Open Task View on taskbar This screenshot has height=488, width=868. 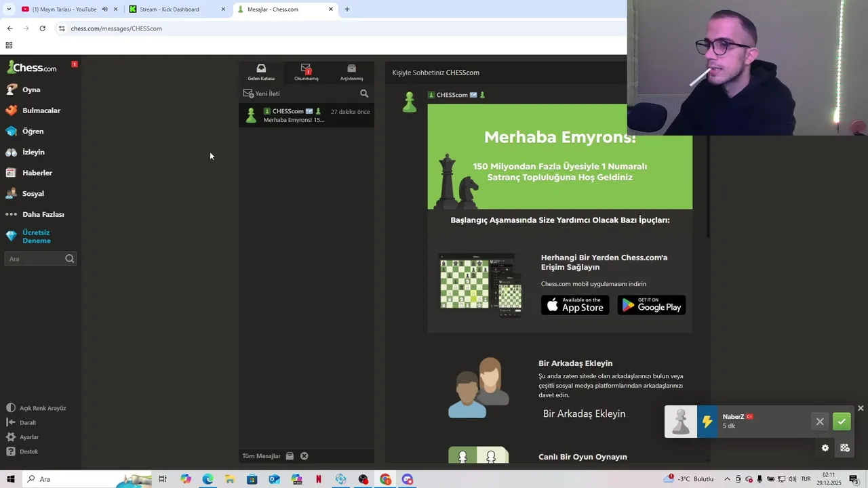[163, 479]
